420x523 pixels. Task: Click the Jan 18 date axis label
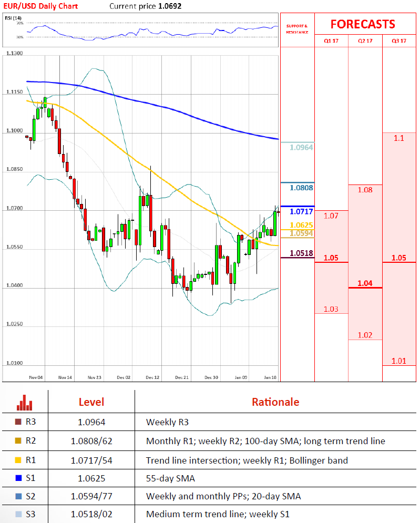click(270, 377)
